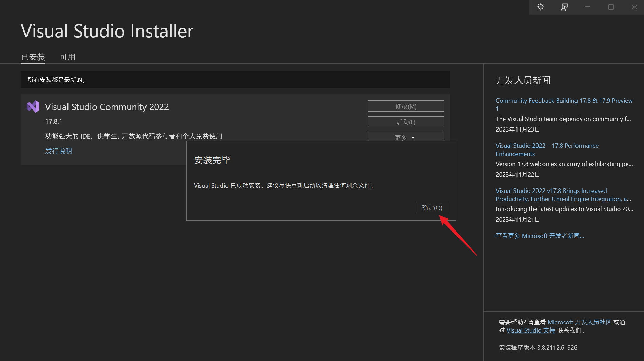Switch to the 可用 tab
Screen dimensions: 644x361
[x=67, y=57]
